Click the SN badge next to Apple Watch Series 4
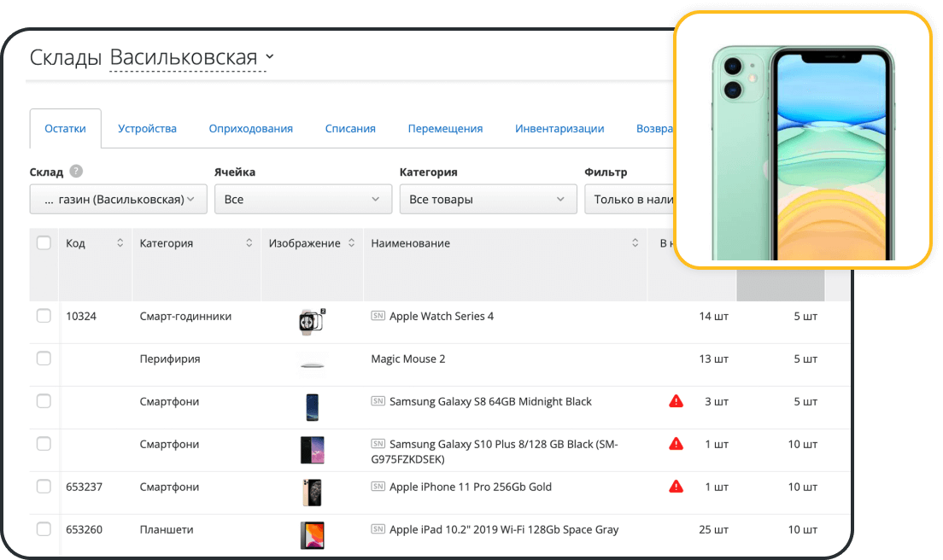Screen dimensions: 943x560 378,316
